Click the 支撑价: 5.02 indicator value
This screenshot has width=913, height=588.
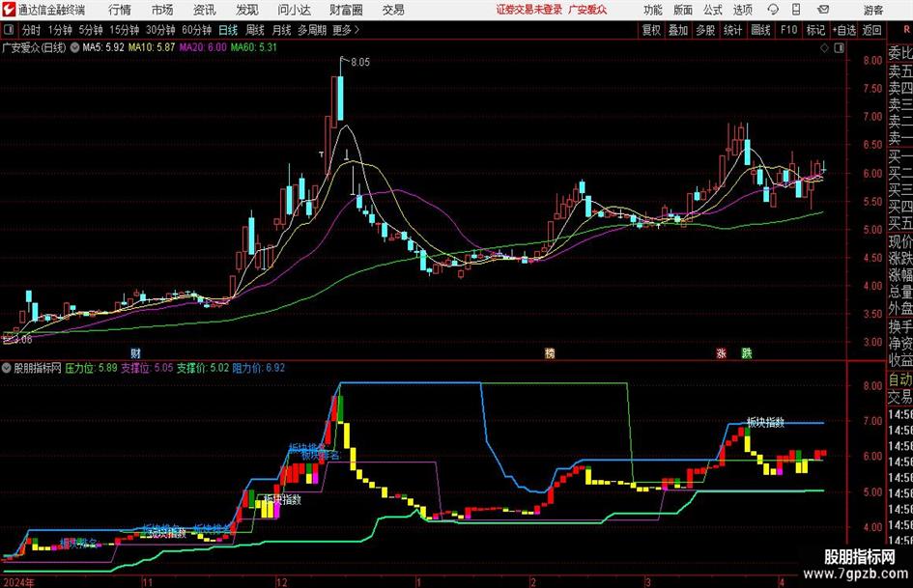203,368
